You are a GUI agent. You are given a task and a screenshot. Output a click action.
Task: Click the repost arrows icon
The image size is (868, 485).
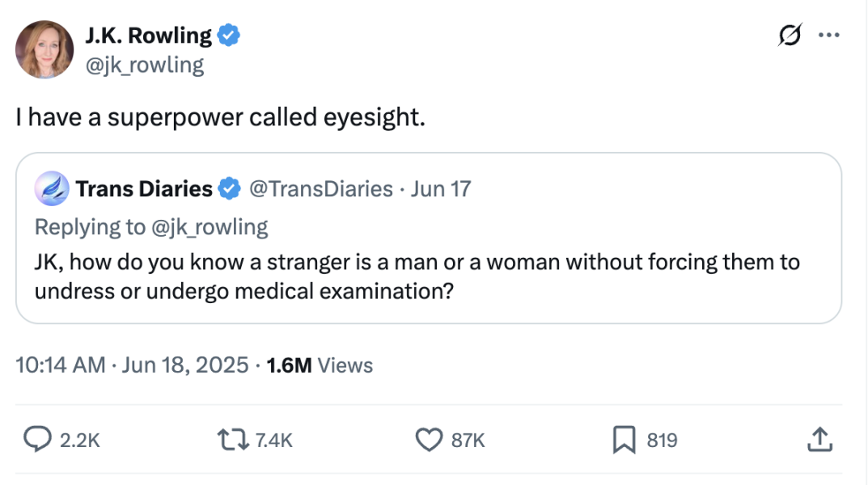tap(235, 439)
